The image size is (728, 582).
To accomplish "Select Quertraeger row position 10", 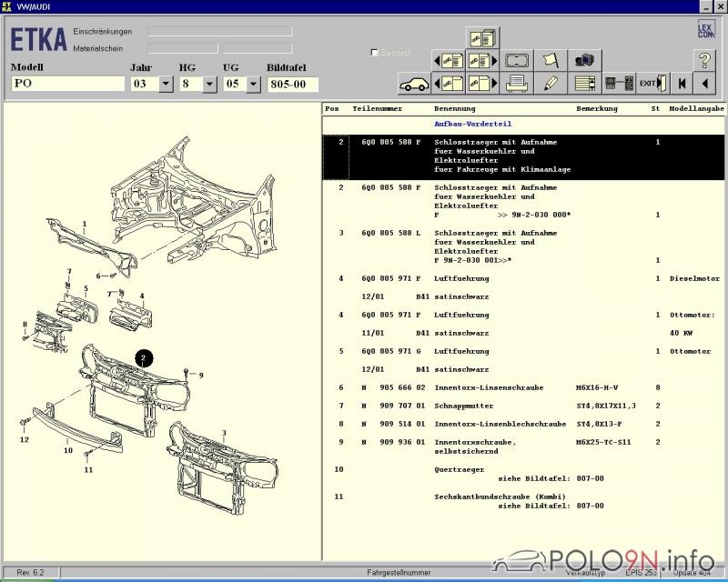I will point(522,474).
